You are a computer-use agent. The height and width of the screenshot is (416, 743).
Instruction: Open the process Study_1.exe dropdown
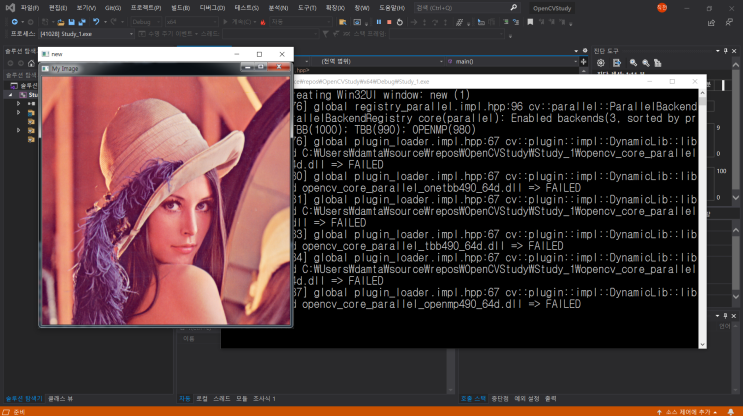86,34
